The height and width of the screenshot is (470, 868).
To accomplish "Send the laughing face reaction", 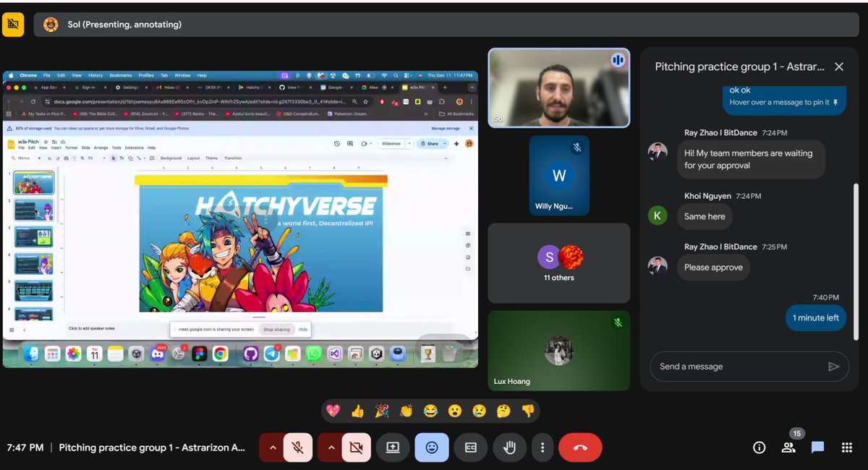I will [x=430, y=411].
